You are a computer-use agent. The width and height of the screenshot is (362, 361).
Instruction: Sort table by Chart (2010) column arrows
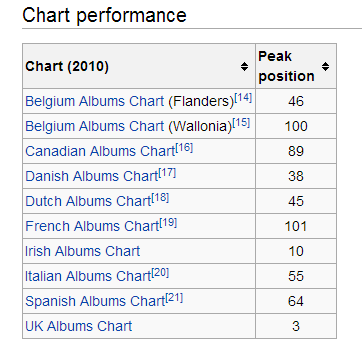[244, 66]
